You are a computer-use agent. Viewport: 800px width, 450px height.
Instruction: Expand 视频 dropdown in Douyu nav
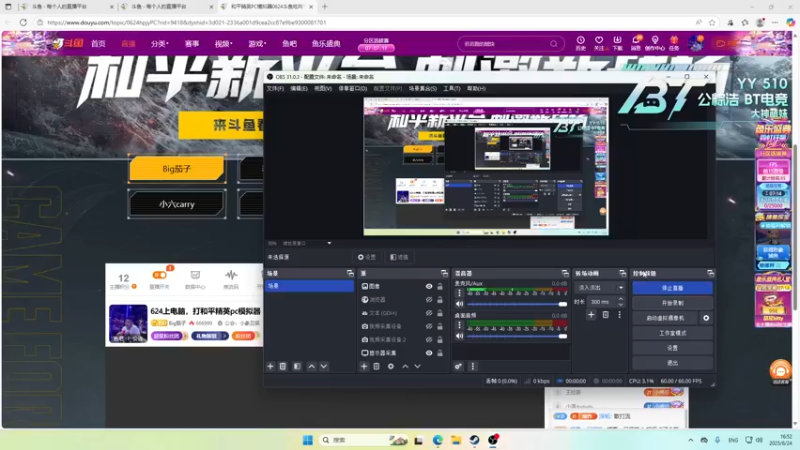click(x=223, y=44)
